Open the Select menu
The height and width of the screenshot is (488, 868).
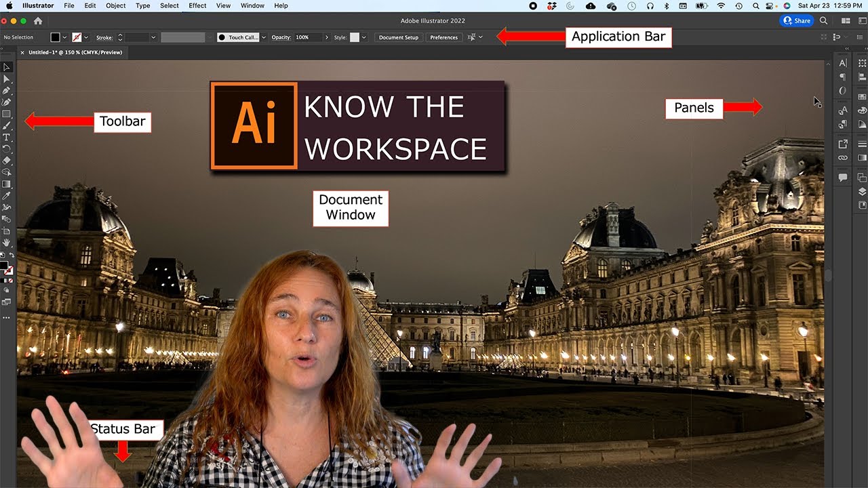click(170, 5)
